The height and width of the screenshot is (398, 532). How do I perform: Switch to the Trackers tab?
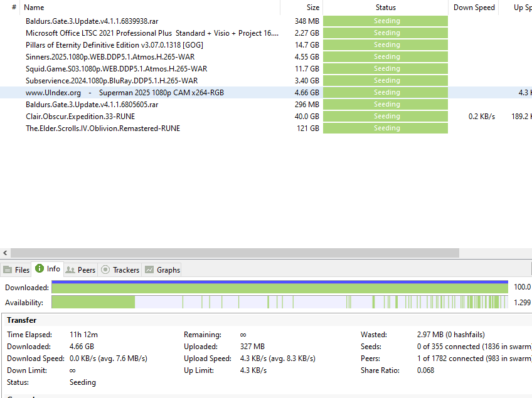tap(120, 270)
